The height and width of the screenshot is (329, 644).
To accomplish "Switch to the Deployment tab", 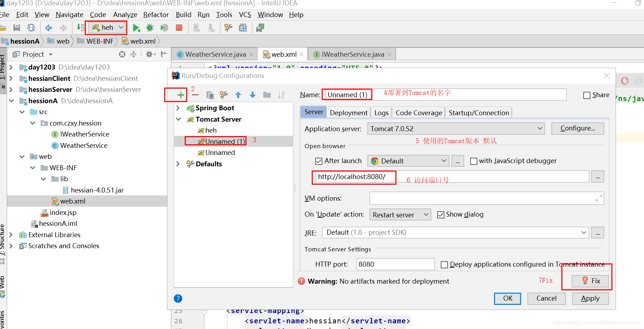I will pos(349,113).
